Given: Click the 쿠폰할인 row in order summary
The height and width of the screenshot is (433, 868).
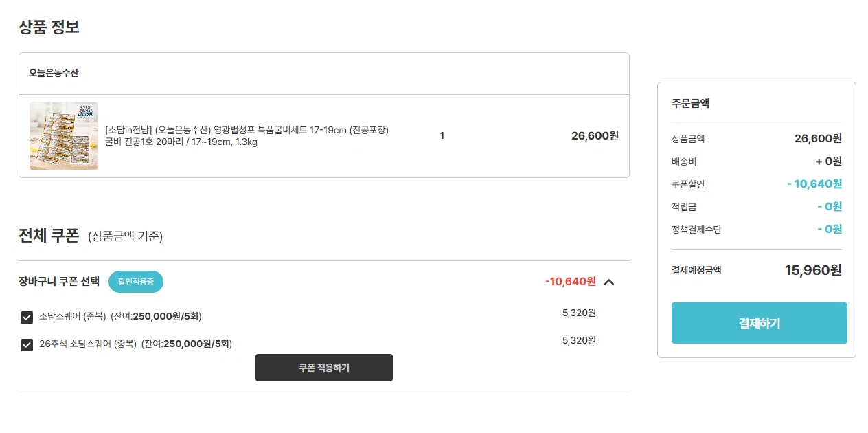Looking at the screenshot, I should tap(757, 184).
